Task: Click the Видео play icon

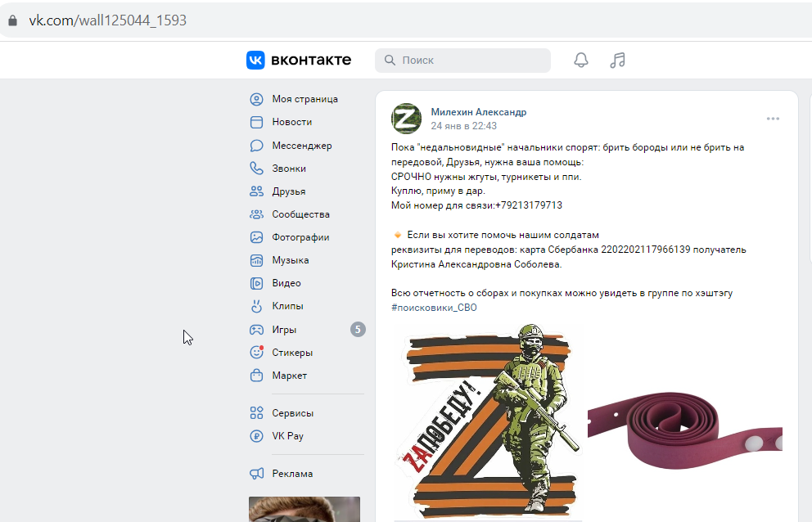Action: click(x=256, y=283)
